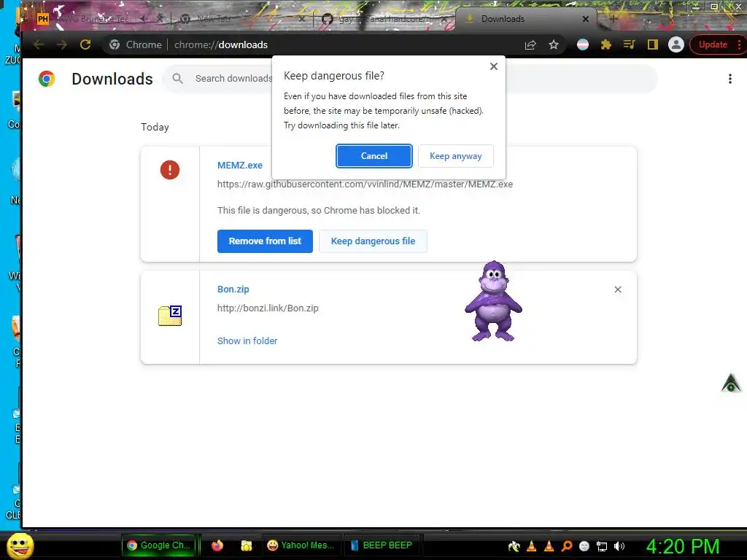Click the striped flag extension icon
747x560 pixels.
point(583,44)
